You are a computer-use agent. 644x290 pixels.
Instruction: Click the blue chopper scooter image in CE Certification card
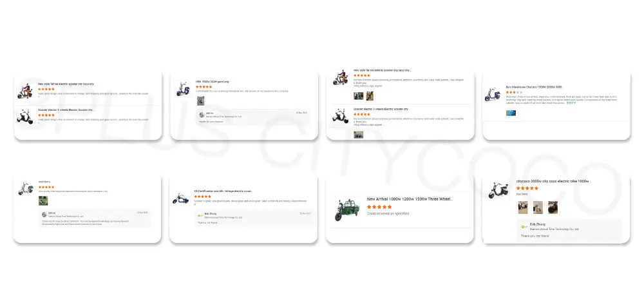point(180,198)
